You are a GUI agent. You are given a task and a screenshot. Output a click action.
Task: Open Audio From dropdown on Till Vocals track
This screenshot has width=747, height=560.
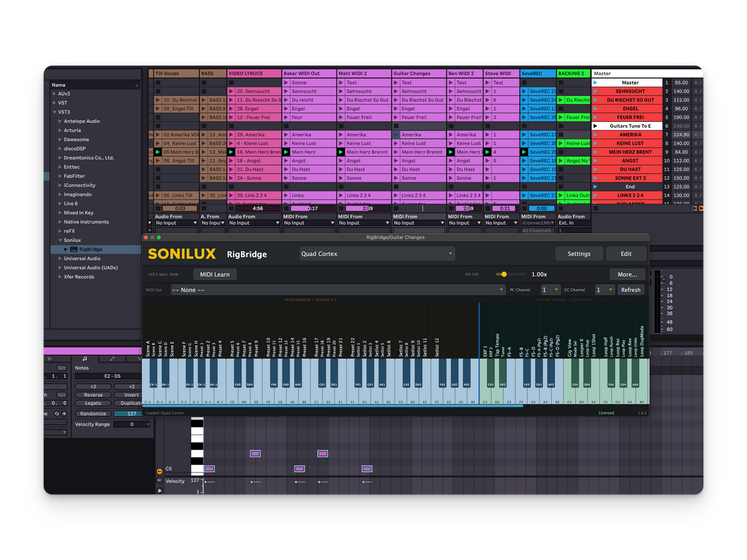[176, 223]
